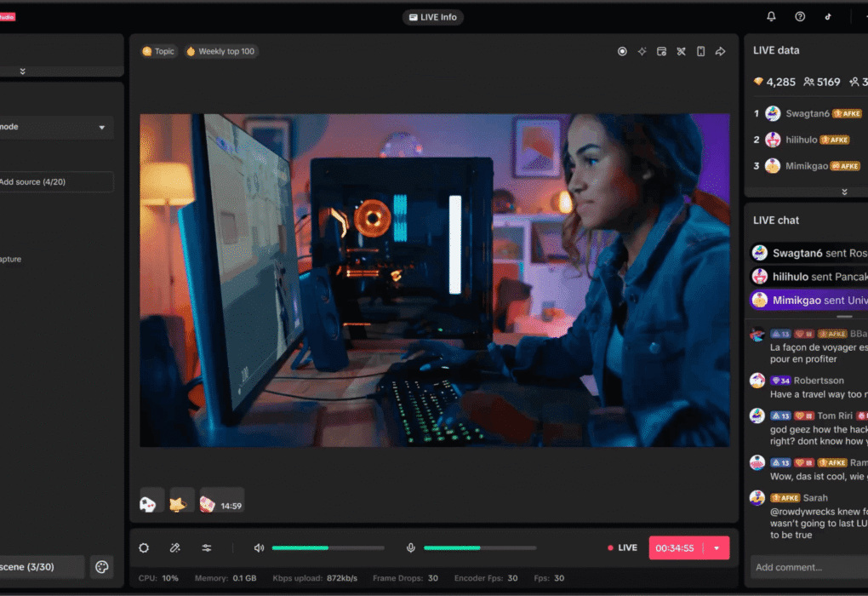868x596 pixels.
Task: Open the record icon above the preview
Action: tap(622, 51)
